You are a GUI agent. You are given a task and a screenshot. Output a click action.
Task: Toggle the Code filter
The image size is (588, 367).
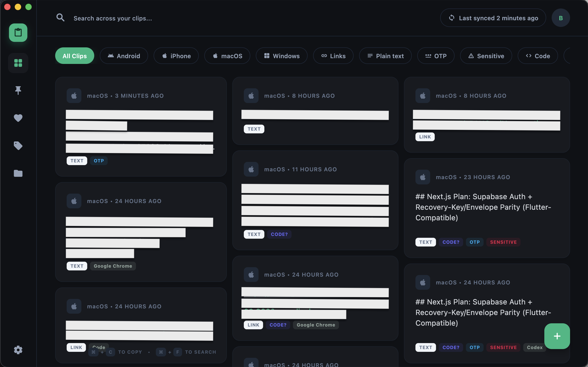tap(538, 56)
